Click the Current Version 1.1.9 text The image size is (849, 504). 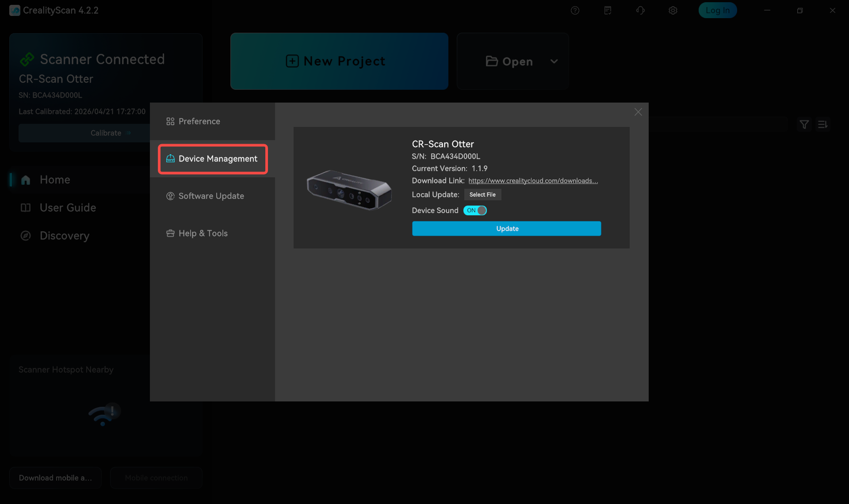[x=449, y=168]
